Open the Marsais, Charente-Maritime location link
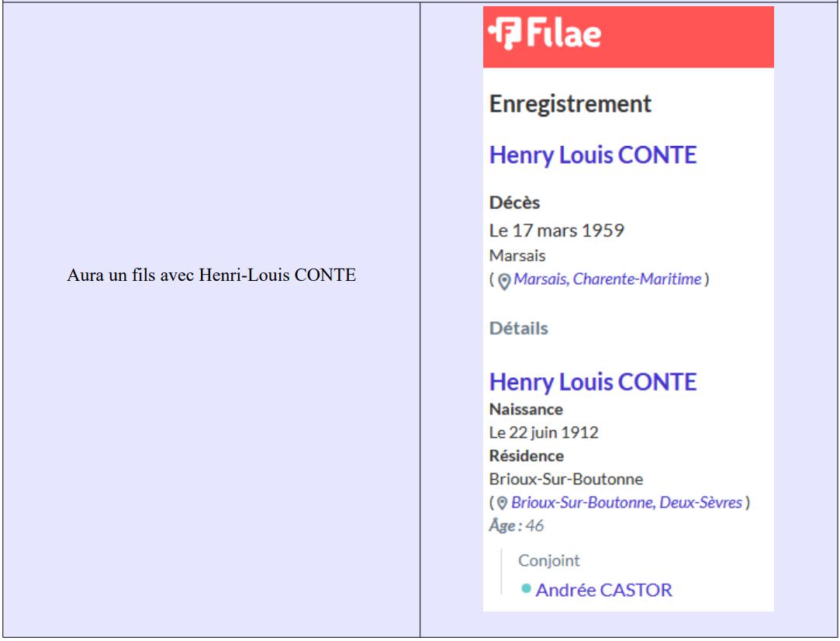 607,279
